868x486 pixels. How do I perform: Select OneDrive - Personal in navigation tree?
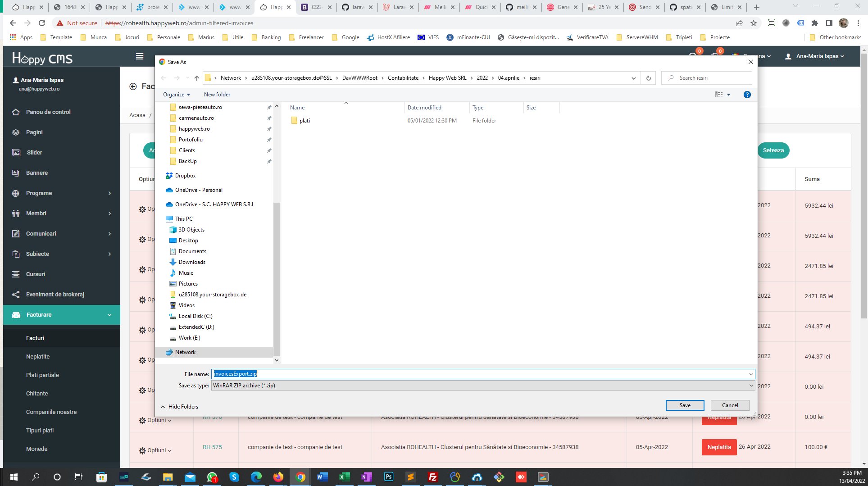pyautogui.click(x=199, y=190)
